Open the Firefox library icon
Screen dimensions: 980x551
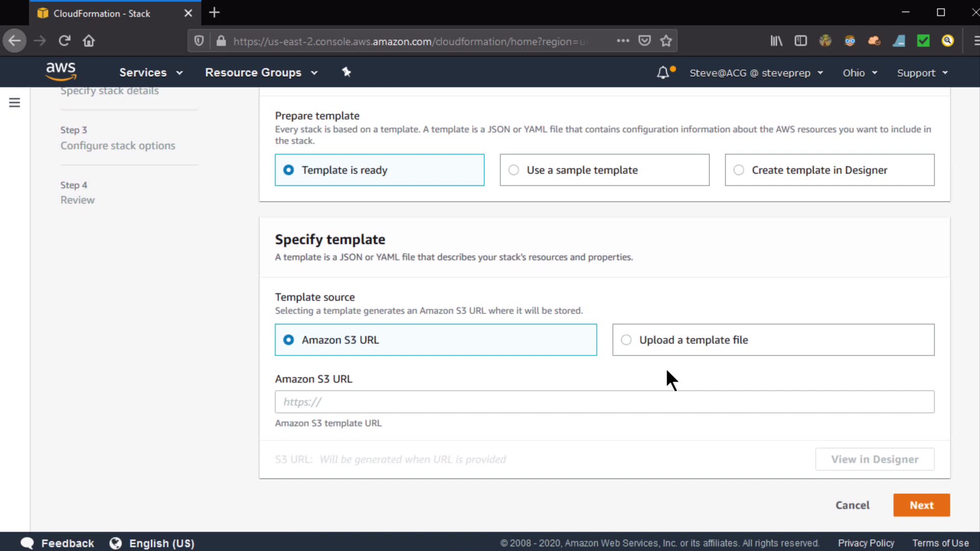[776, 41]
